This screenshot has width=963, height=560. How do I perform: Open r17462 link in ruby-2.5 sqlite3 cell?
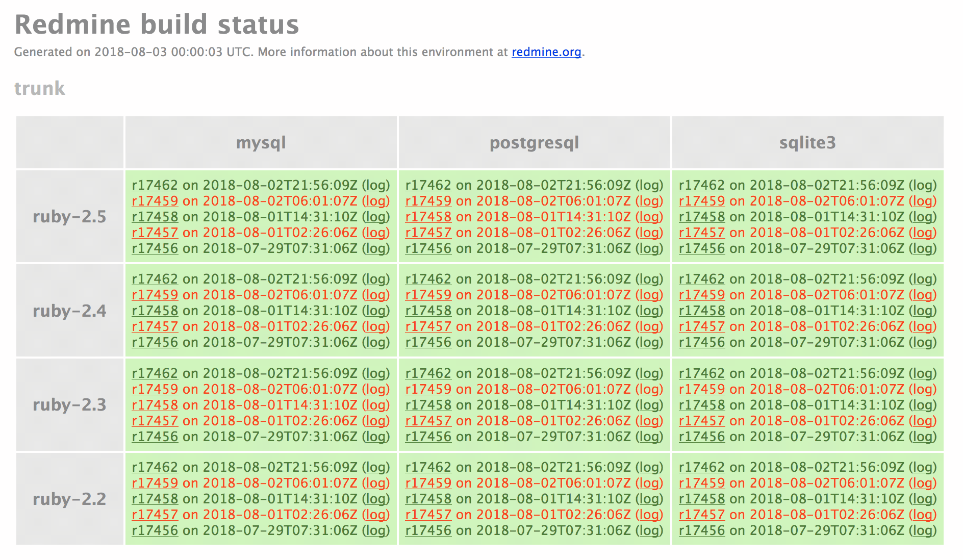point(702,185)
